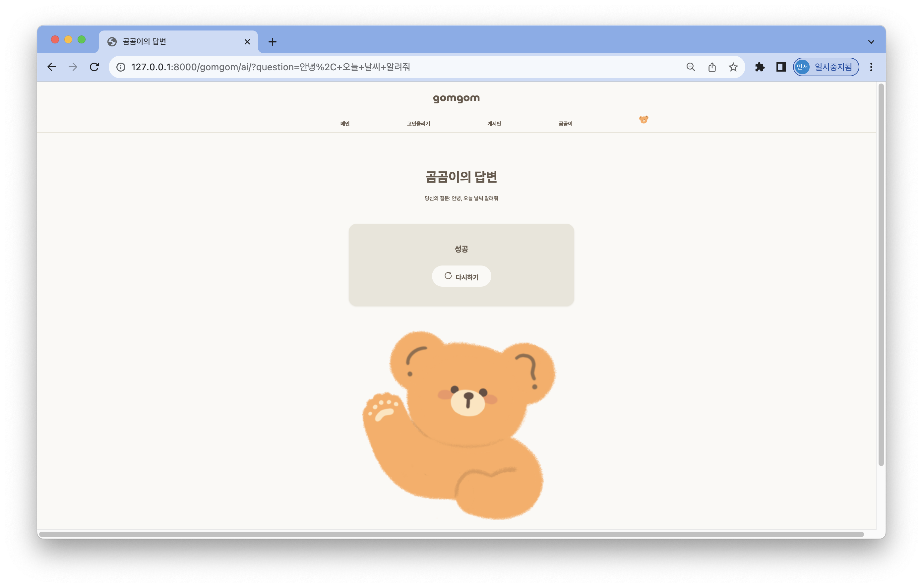The width and height of the screenshot is (923, 588).
Task: Click the vertical page scrollbar
Action: pos(881,274)
